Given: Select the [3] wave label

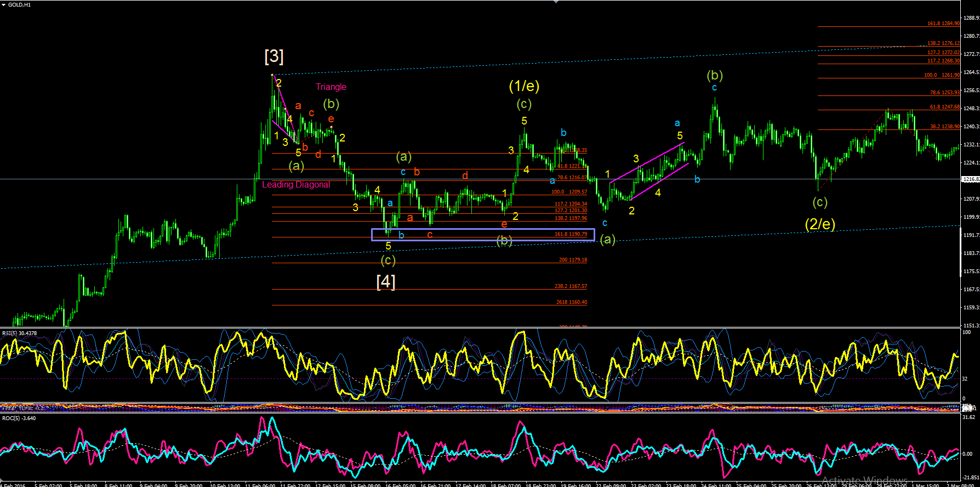Looking at the screenshot, I should coord(274,56).
